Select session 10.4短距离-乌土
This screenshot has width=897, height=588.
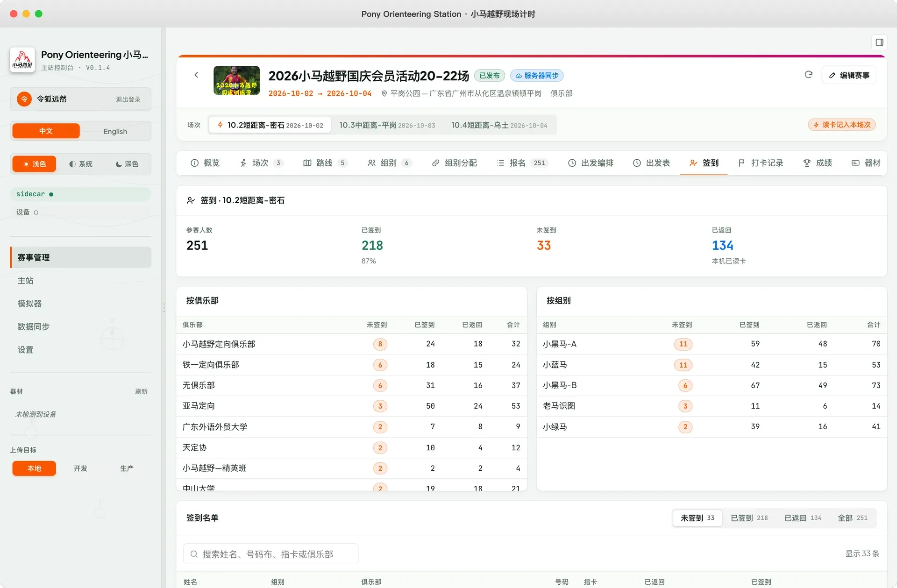click(x=499, y=125)
